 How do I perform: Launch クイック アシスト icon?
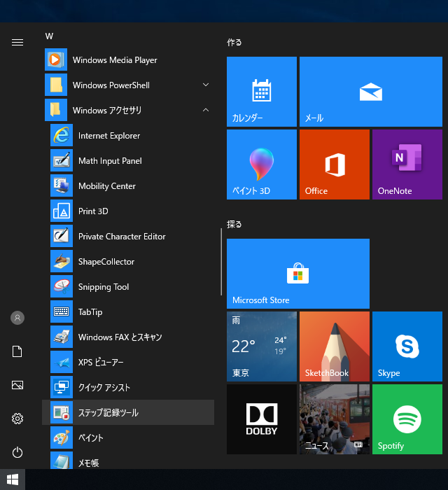(62, 387)
